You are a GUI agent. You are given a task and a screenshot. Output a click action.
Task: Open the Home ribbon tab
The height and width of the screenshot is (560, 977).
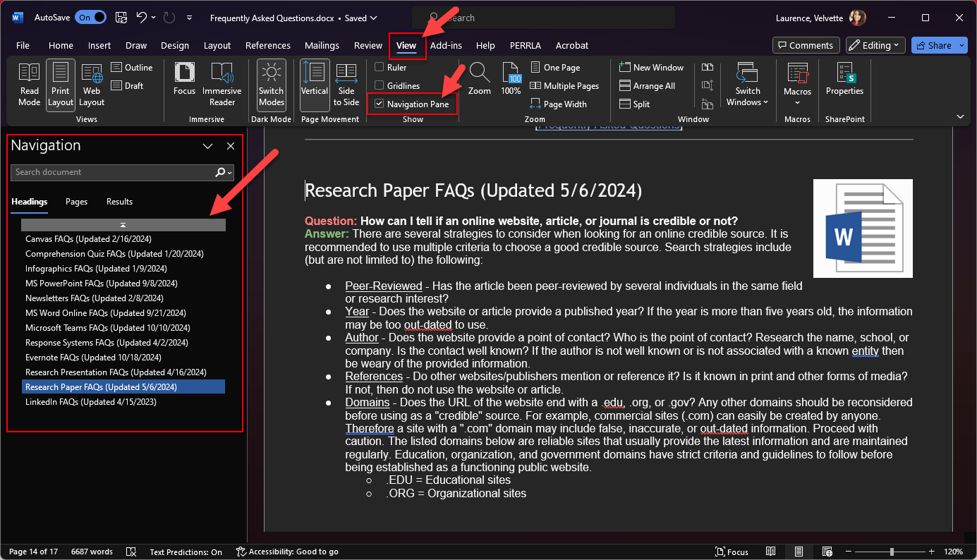[x=61, y=45]
